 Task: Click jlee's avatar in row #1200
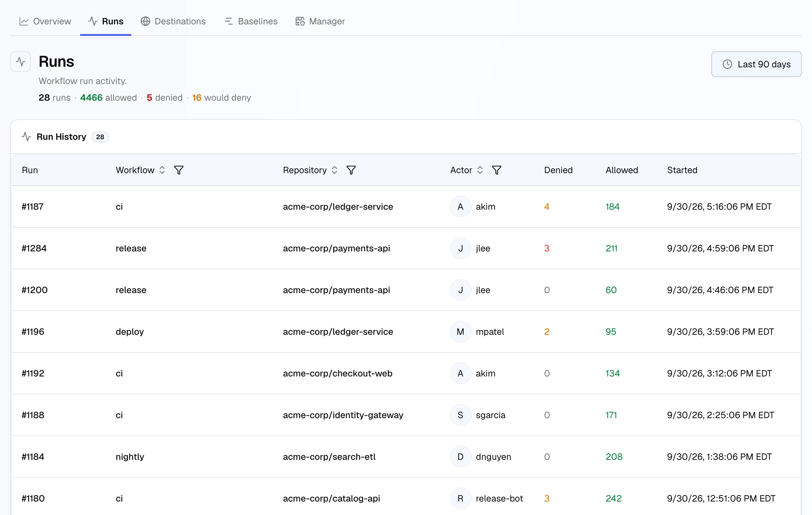tap(460, 290)
